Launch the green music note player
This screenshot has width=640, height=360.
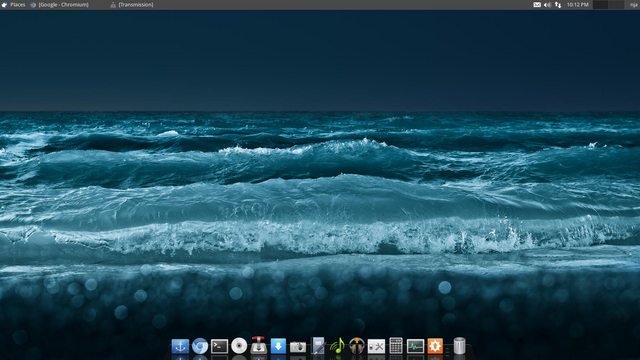pyautogui.click(x=337, y=346)
